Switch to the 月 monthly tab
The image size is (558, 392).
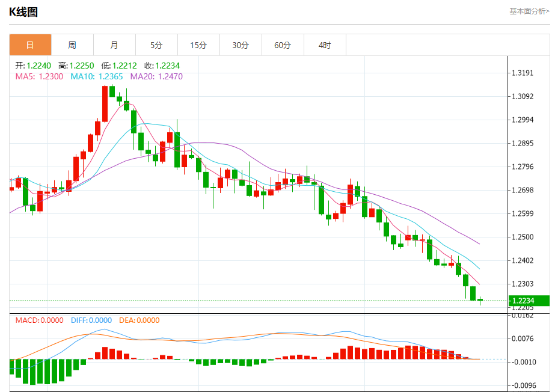tap(114, 45)
